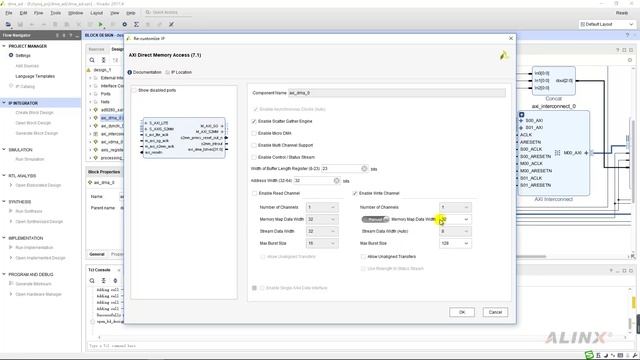The image size is (640, 360).
Task: Collapse the PROJECT MANAGER section
Action: (x=4, y=46)
